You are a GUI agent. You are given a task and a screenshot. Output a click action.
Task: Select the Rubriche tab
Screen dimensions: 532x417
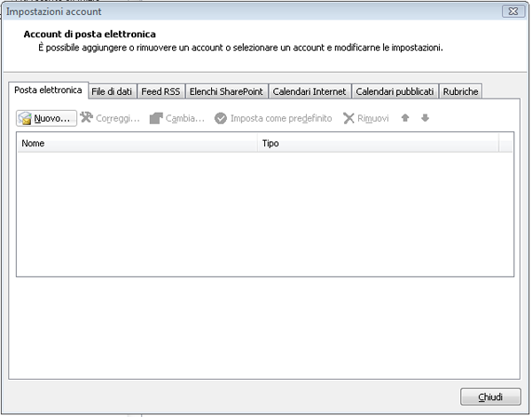point(461,91)
